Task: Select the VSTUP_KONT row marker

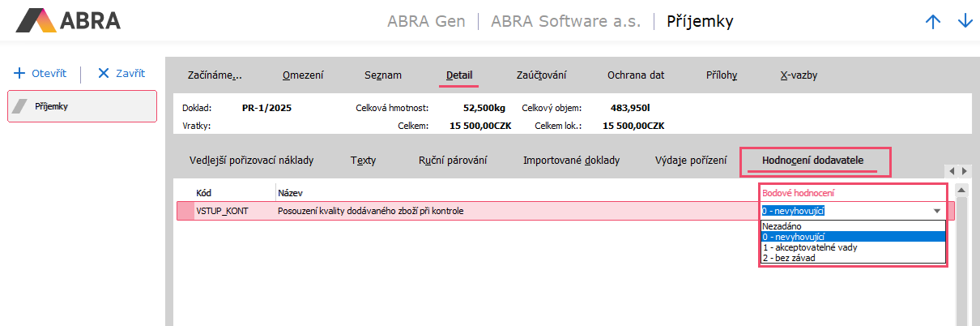Action: (185, 211)
